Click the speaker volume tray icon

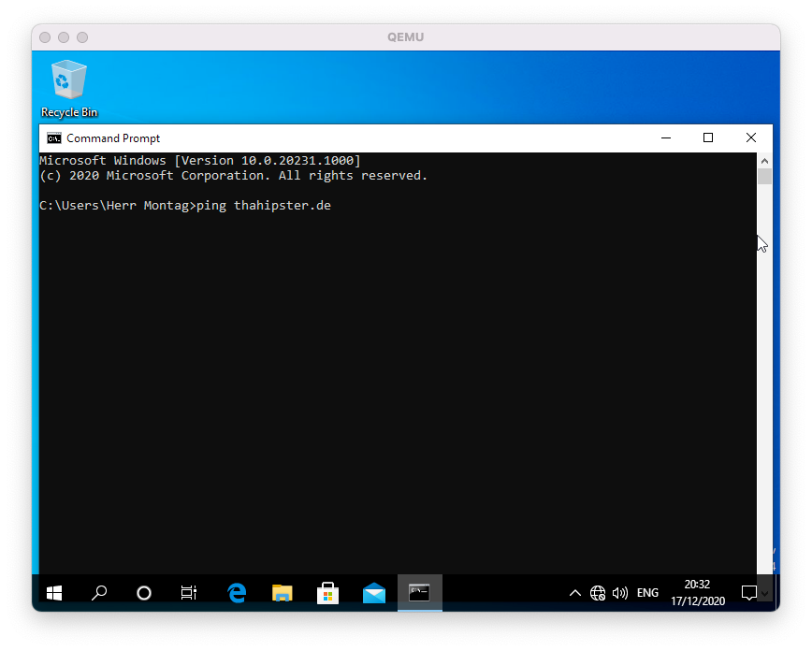[x=620, y=593]
